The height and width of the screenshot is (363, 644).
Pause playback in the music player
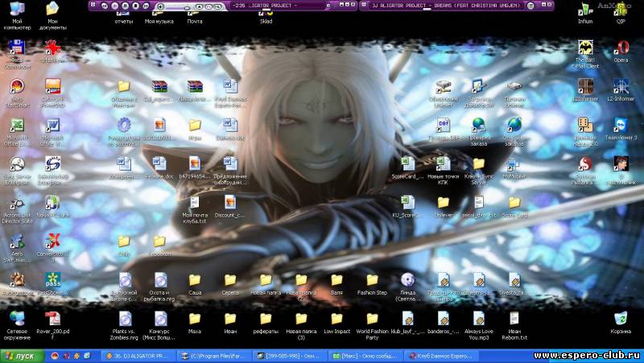(125, 6)
